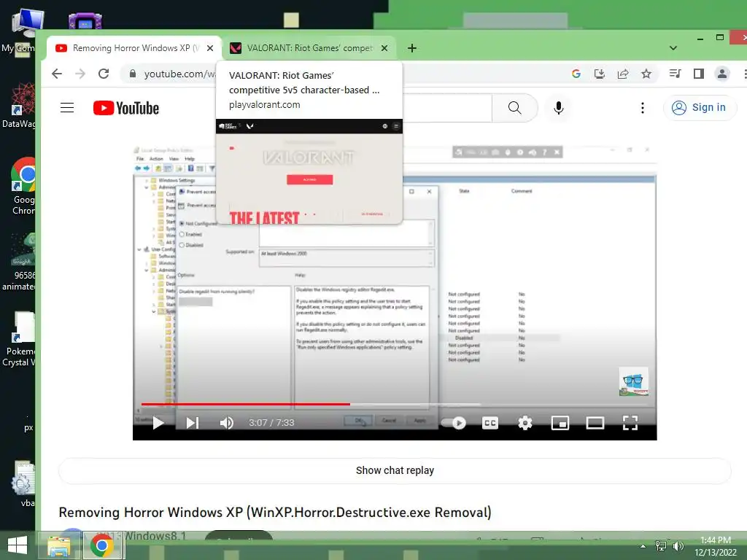Play the video
Viewport: 747px width, 560px height.
158,423
